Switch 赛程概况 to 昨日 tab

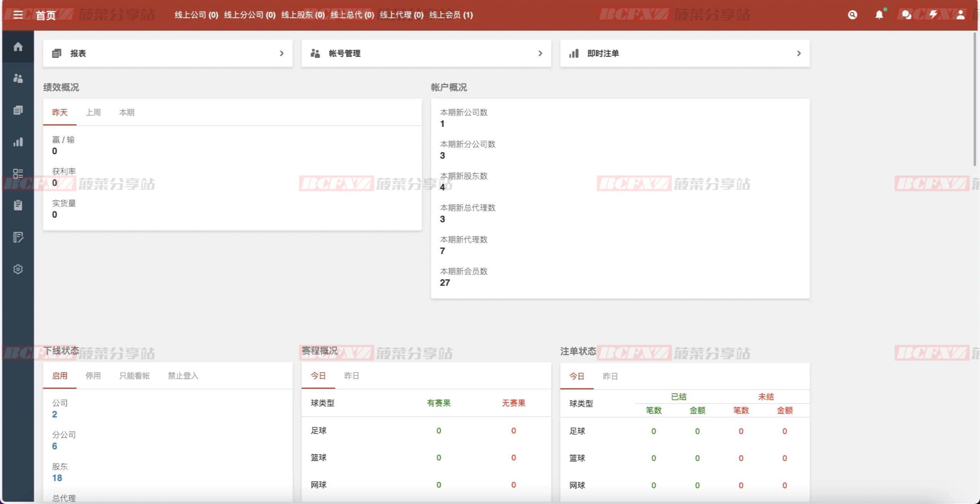[x=351, y=376]
